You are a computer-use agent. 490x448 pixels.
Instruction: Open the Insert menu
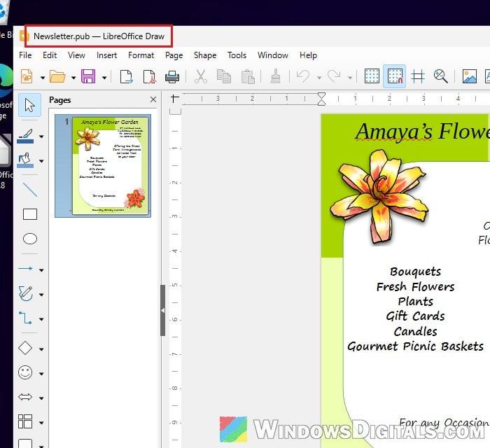(x=106, y=55)
